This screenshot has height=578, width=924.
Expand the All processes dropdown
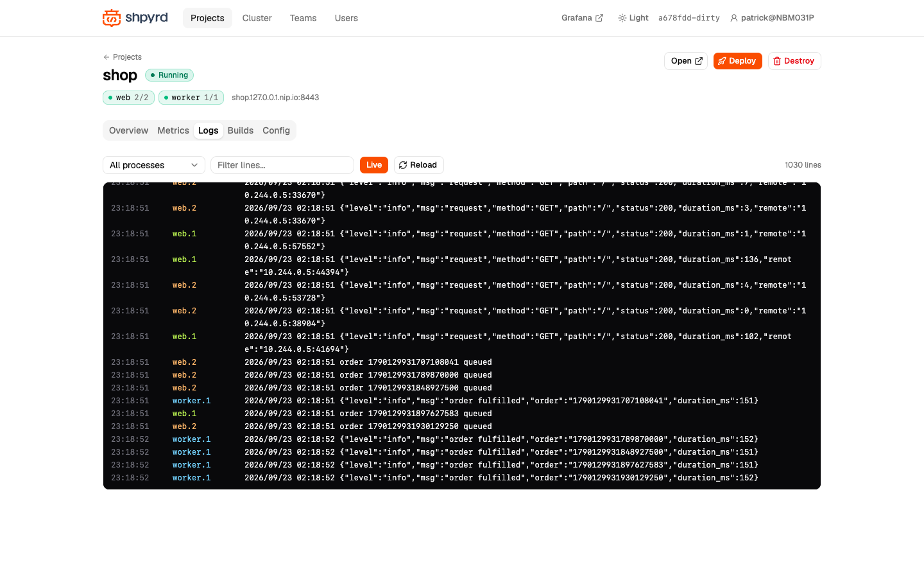click(154, 165)
